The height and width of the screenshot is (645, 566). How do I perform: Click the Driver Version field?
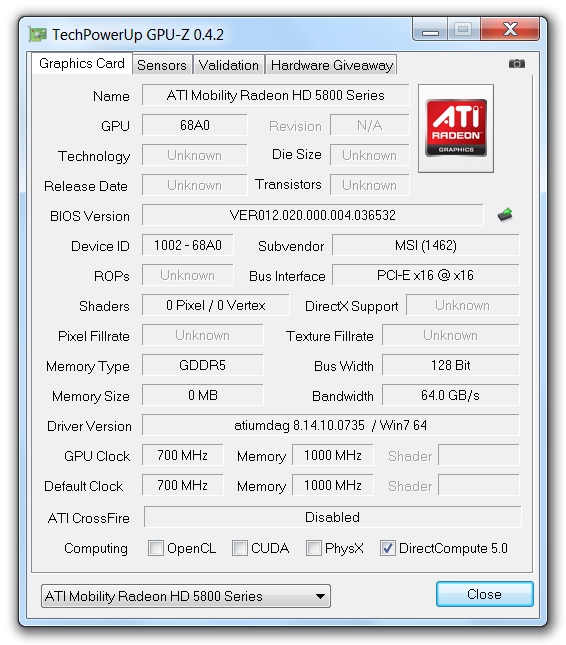click(331, 425)
